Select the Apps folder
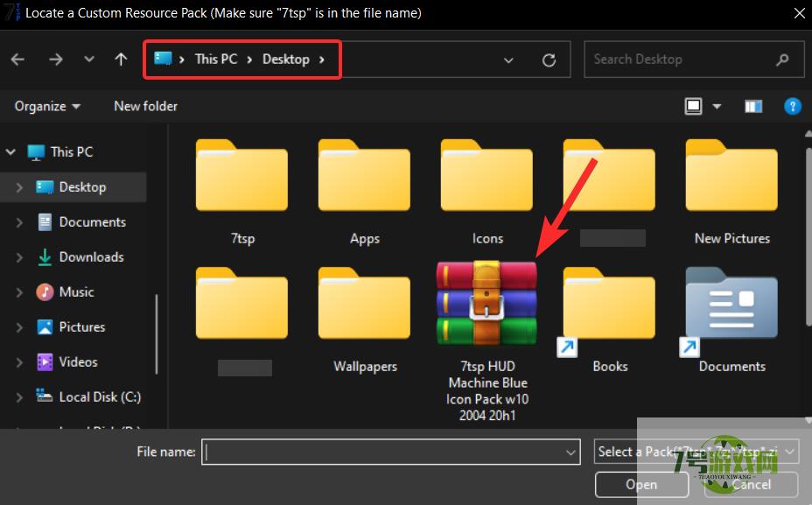 click(365, 191)
